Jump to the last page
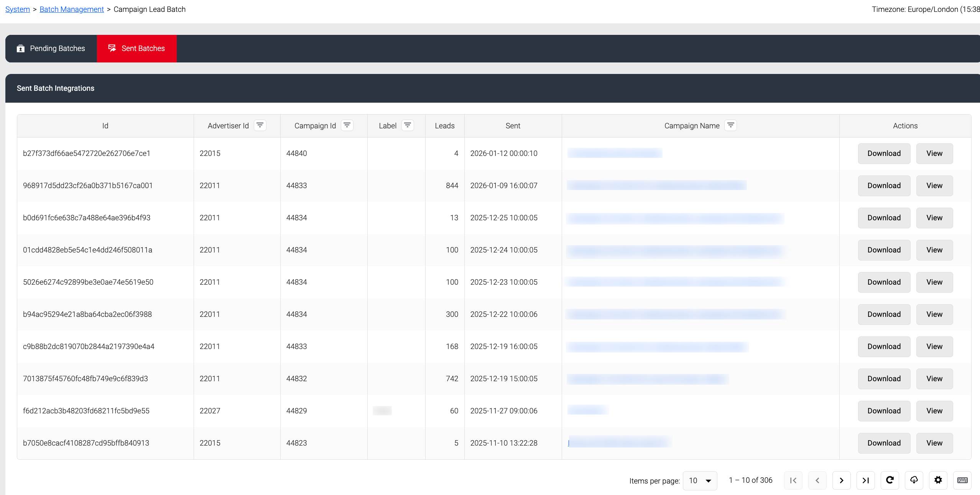 866,480
